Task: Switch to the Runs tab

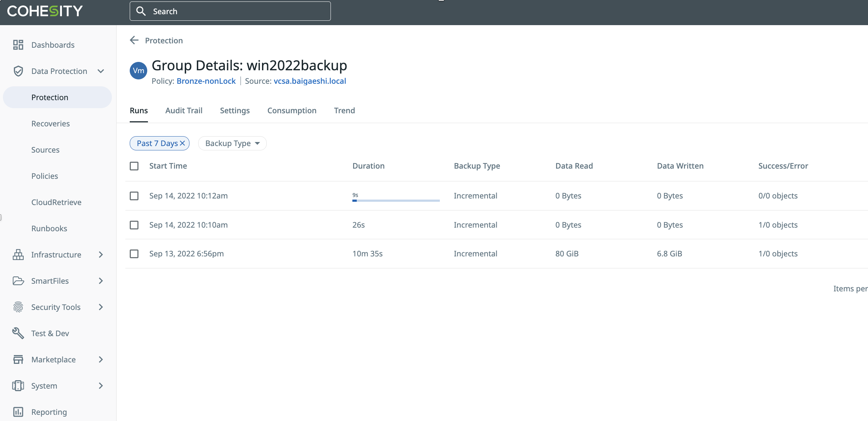Action: tap(139, 110)
